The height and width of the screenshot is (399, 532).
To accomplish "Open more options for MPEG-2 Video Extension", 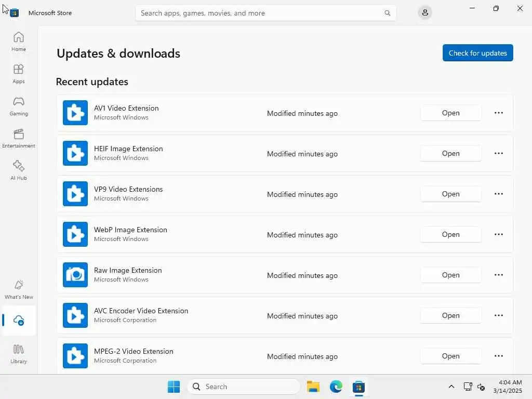I will click(498, 356).
